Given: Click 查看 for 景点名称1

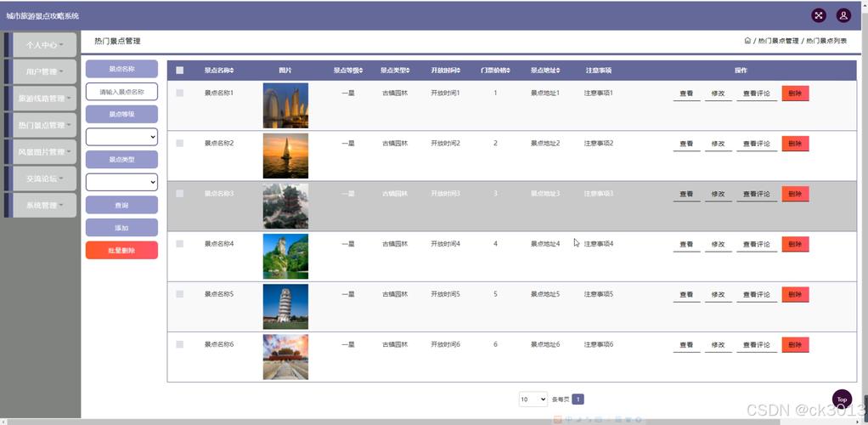Looking at the screenshot, I should coord(686,93).
